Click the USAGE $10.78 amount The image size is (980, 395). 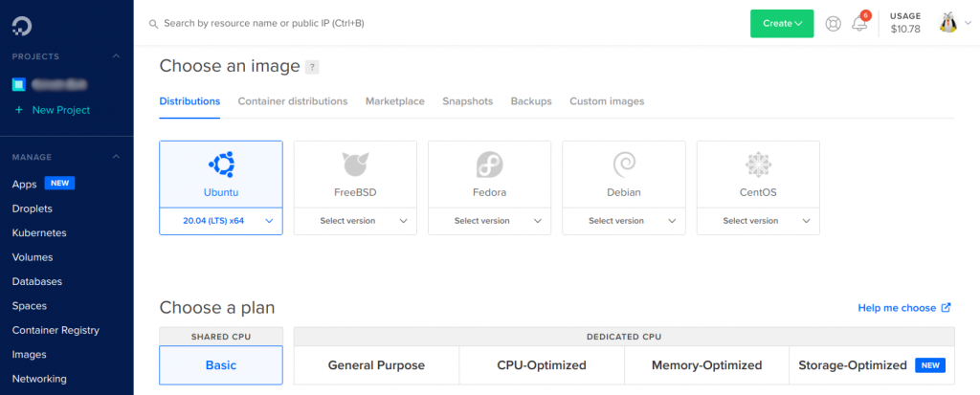point(905,29)
